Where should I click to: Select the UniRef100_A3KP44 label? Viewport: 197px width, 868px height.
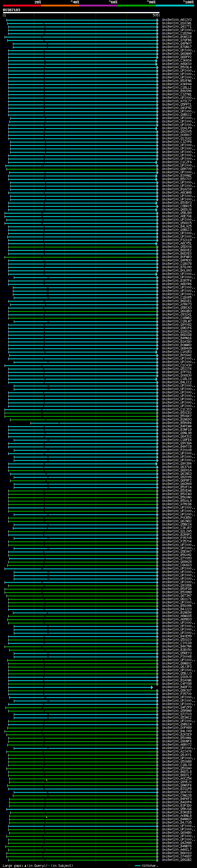177,84
